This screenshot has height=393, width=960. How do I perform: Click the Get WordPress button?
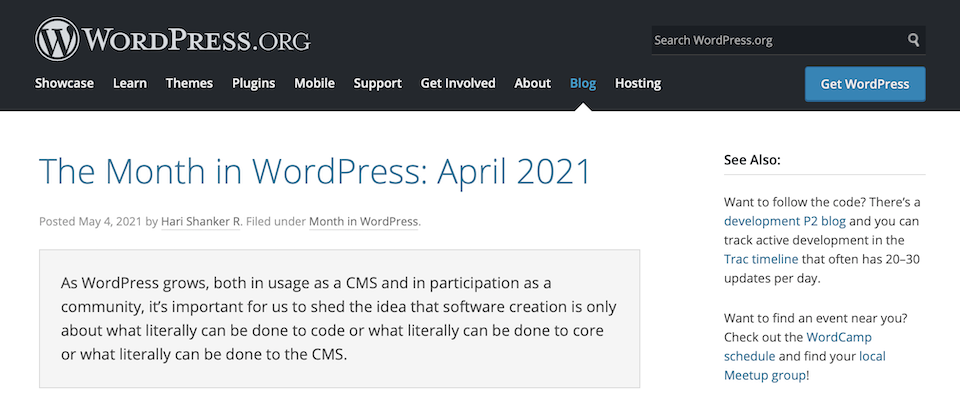click(x=865, y=84)
